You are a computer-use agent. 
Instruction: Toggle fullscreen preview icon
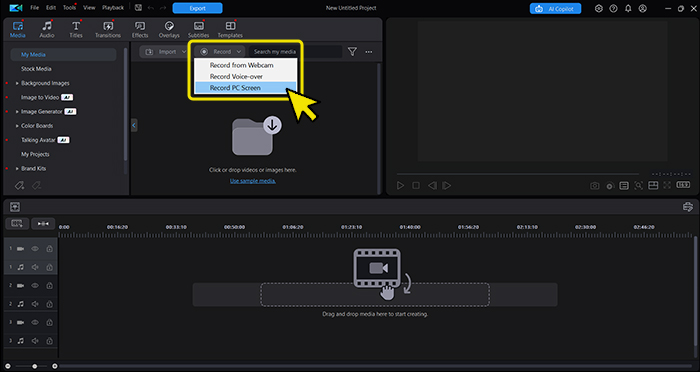pyautogui.click(x=667, y=185)
